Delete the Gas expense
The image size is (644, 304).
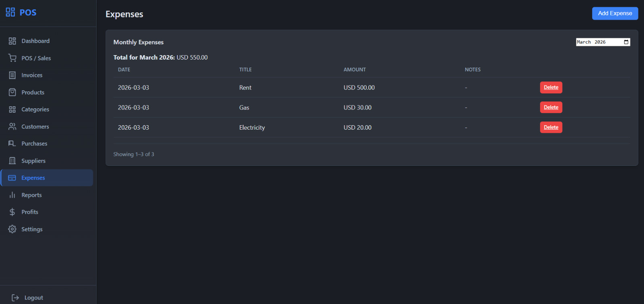pyautogui.click(x=551, y=107)
